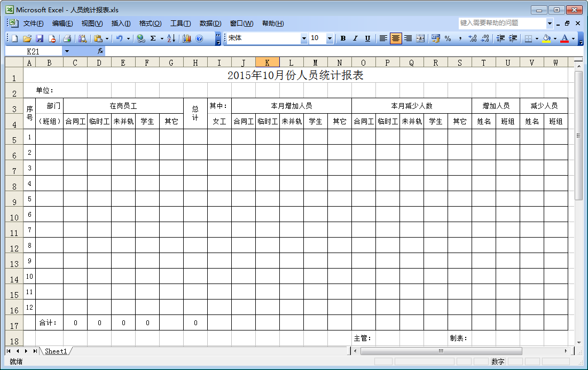Decrease indent in the cell

[x=500, y=38]
